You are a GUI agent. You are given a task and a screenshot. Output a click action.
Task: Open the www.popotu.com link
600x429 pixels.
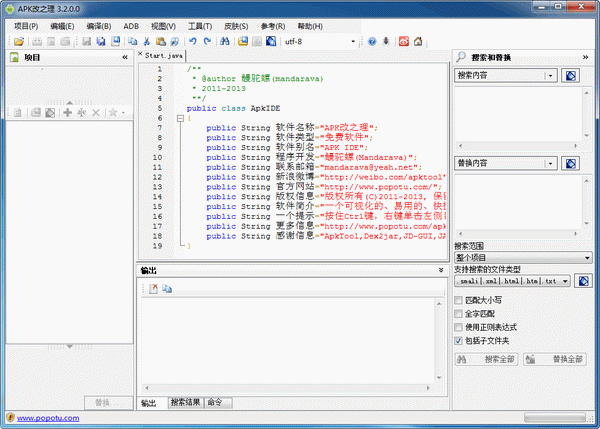[50, 418]
